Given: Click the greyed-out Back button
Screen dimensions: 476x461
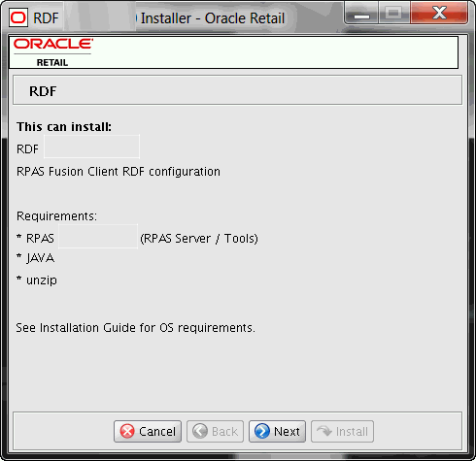Looking at the screenshot, I should click(x=215, y=431).
